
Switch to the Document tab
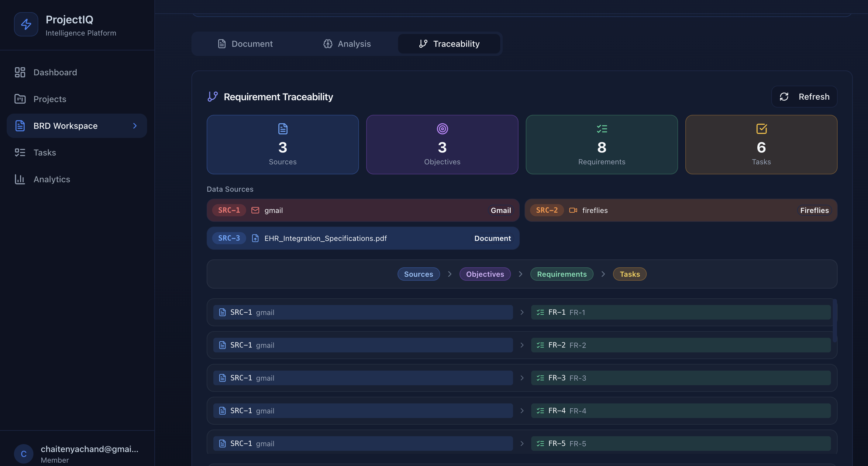click(x=245, y=44)
